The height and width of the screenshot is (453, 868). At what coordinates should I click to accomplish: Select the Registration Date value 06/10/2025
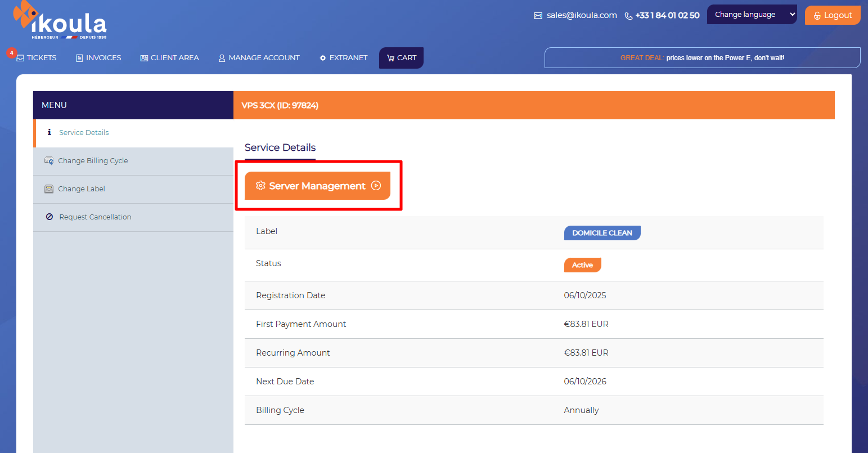tap(585, 295)
